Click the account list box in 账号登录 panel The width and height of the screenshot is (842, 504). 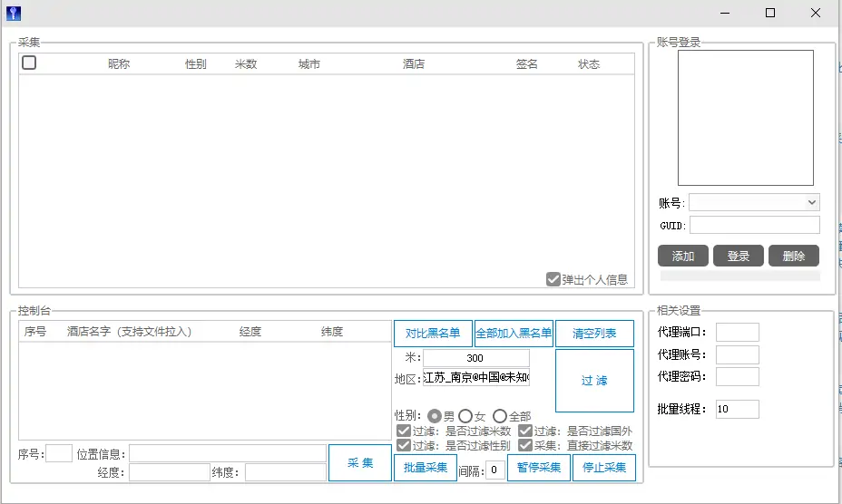click(x=745, y=118)
